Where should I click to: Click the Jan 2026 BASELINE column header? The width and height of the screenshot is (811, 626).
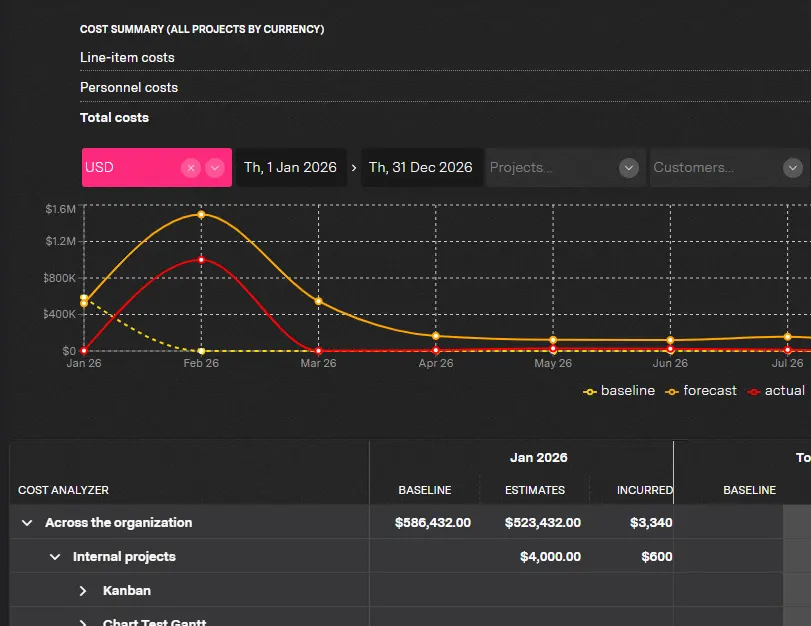click(x=425, y=490)
